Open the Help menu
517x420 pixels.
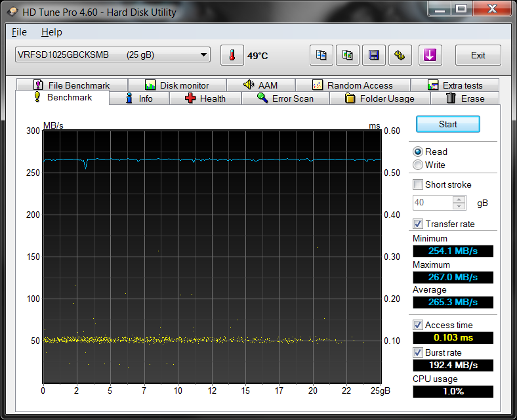pos(51,32)
